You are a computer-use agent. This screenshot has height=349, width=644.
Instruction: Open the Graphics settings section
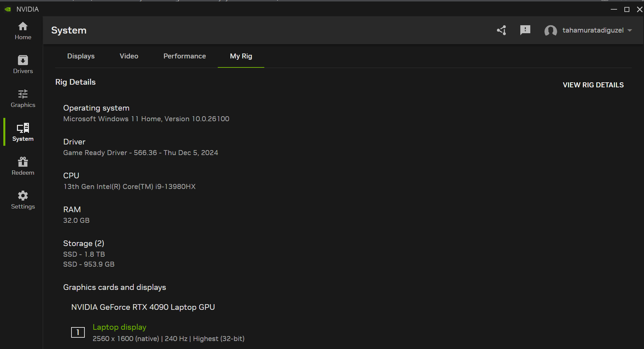(x=23, y=99)
